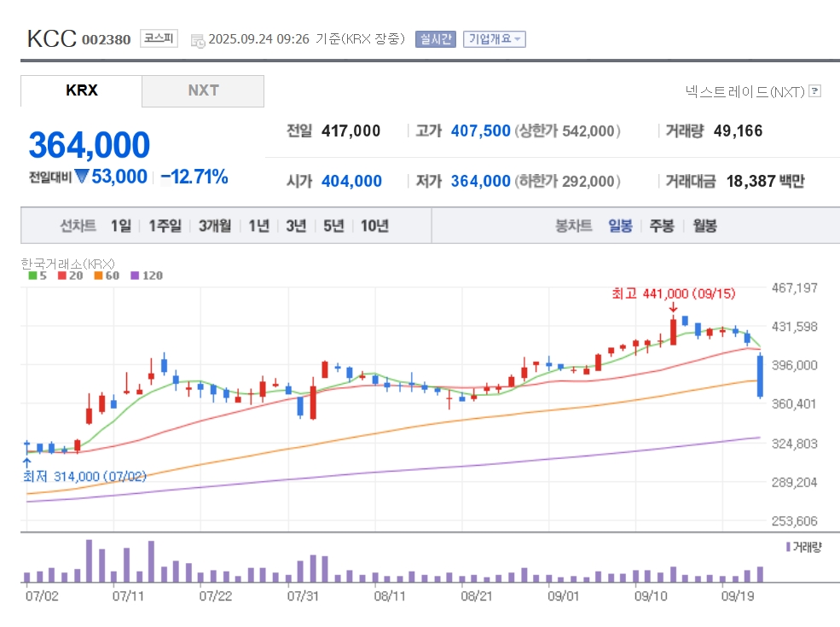Click the 최저 314,000 (07/02) chart label
Screen dimensions: 840x627
[84, 476]
